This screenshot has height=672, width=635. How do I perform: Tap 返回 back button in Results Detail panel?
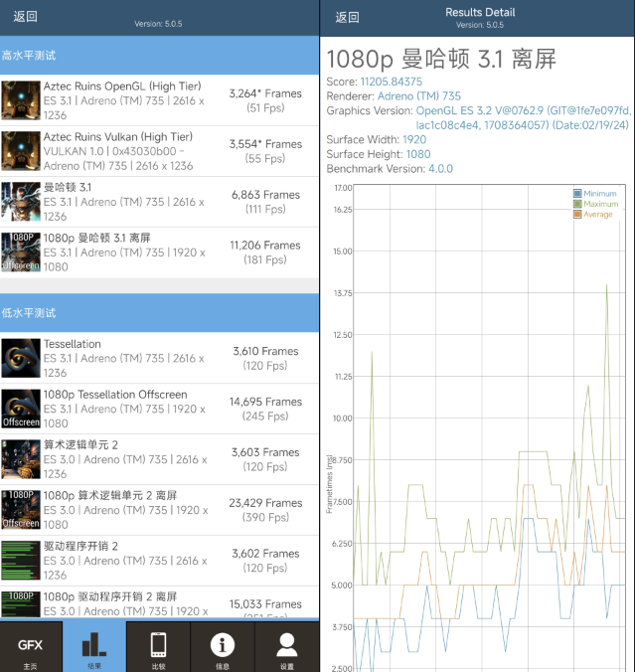347,17
